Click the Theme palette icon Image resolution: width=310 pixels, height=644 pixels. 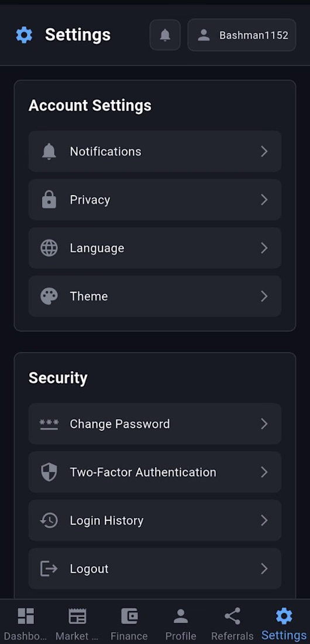click(x=49, y=296)
